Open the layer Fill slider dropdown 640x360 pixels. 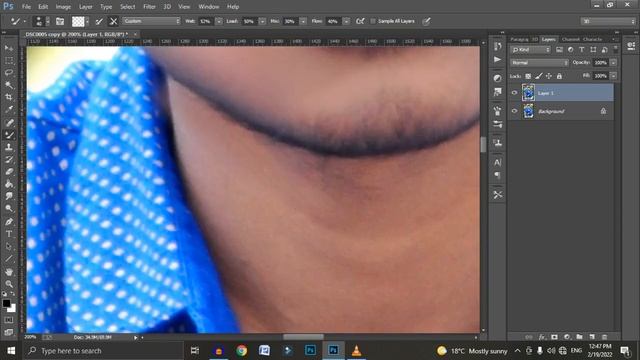[x=613, y=76]
